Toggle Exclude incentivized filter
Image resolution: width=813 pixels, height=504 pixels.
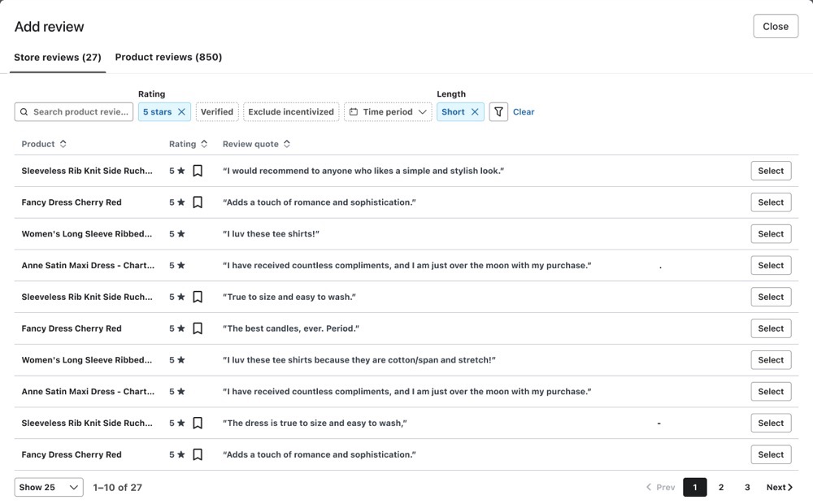pyautogui.click(x=291, y=112)
